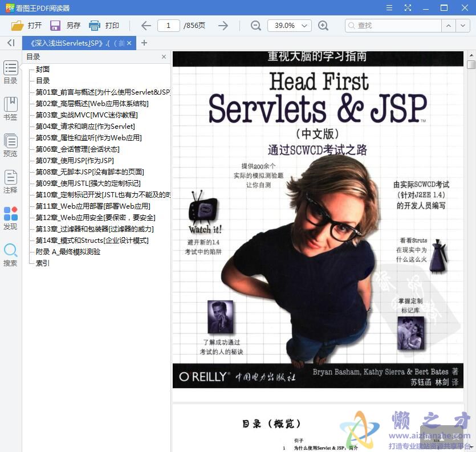Open the 发现 discover panel
The image size is (476, 452).
tap(11, 218)
